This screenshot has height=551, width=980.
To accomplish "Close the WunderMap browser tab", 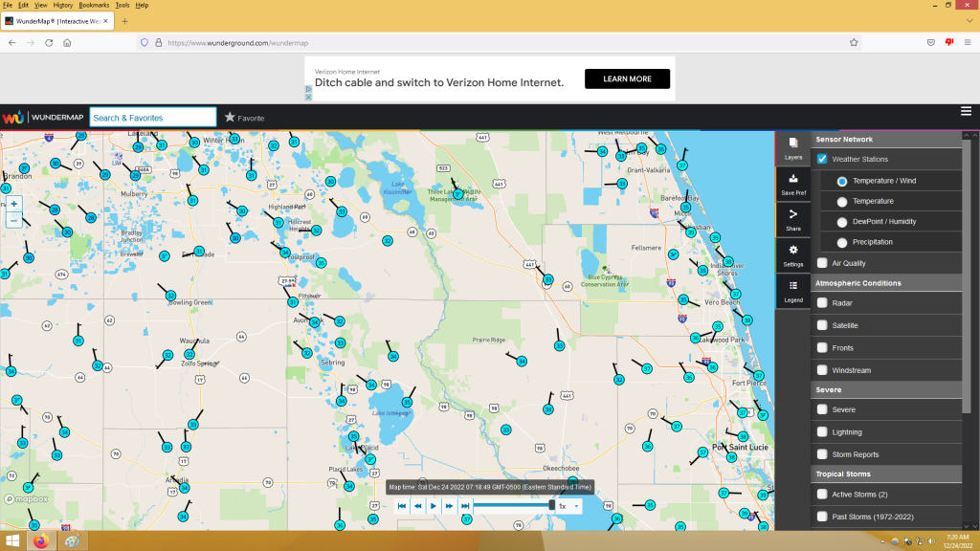I will (105, 21).
